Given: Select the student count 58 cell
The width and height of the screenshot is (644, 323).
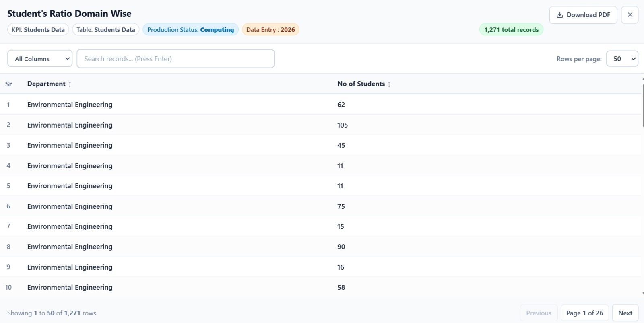Looking at the screenshot, I should click(341, 287).
